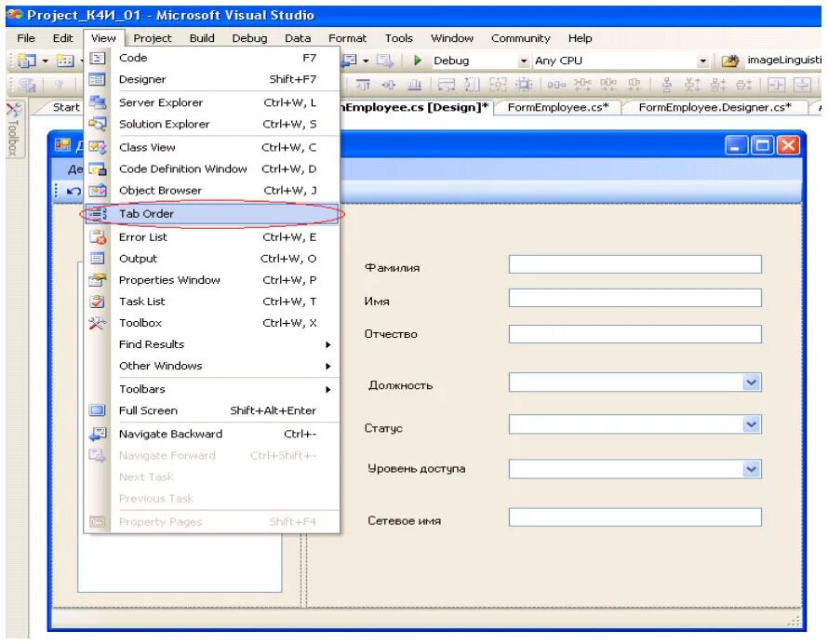The width and height of the screenshot is (828, 644).
Task: Click the Full Screen icon
Action: click(98, 410)
